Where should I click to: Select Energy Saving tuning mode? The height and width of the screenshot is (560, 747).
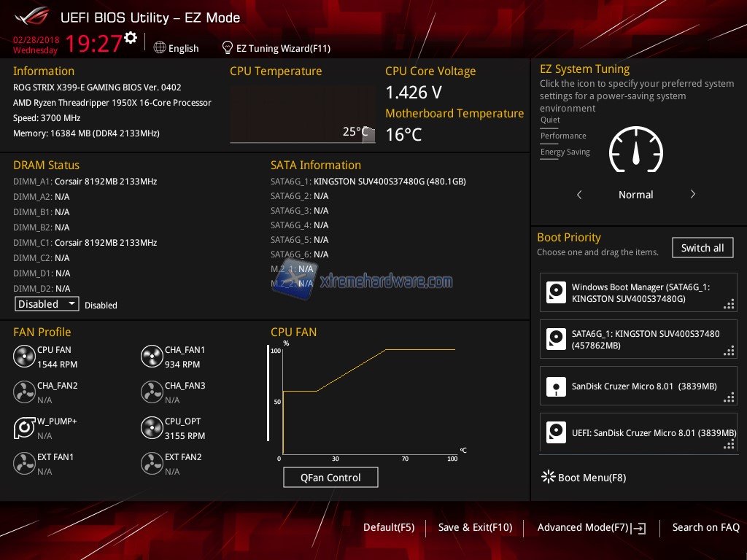click(565, 152)
